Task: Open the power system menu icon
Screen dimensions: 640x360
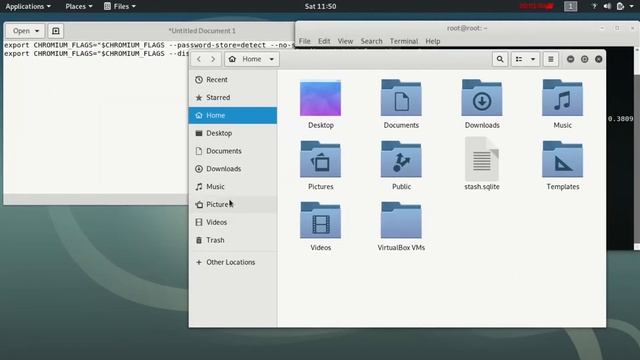Action: coord(620,6)
